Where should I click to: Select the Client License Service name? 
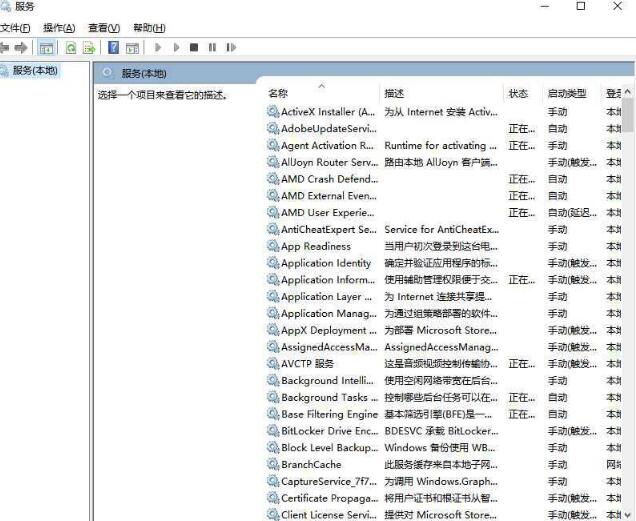click(x=329, y=515)
